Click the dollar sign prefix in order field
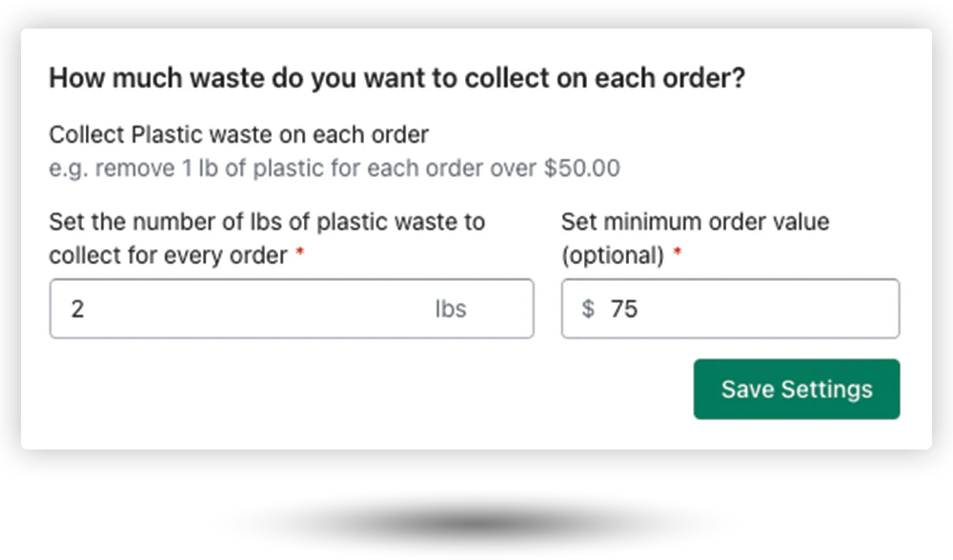Image resolution: width=953 pixels, height=560 pixels. click(588, 309)
